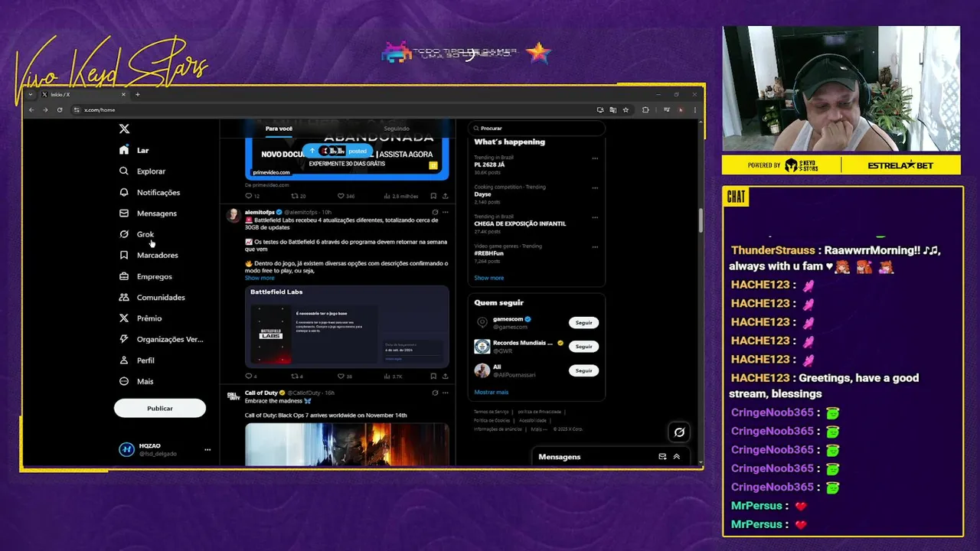Viewport: 980px width, 551px height.
Task: Reply to the alemitofps post
Action: click(x=248, y=377)
